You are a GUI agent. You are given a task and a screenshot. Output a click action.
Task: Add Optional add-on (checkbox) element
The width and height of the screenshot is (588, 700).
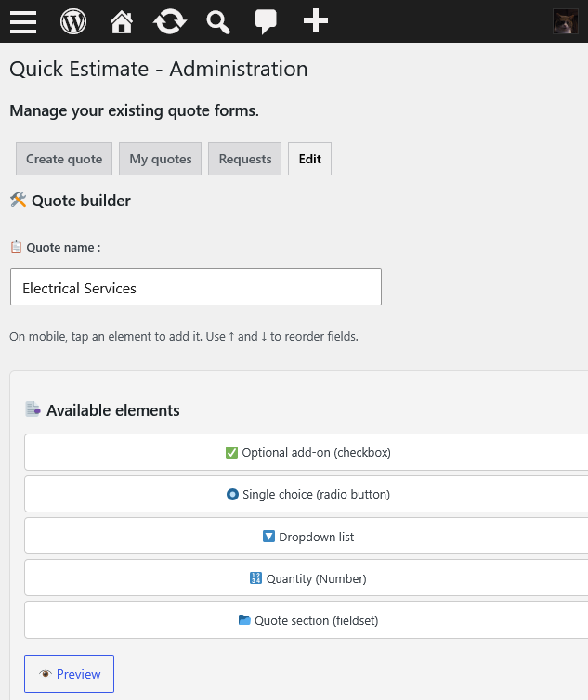pos(307,452)
